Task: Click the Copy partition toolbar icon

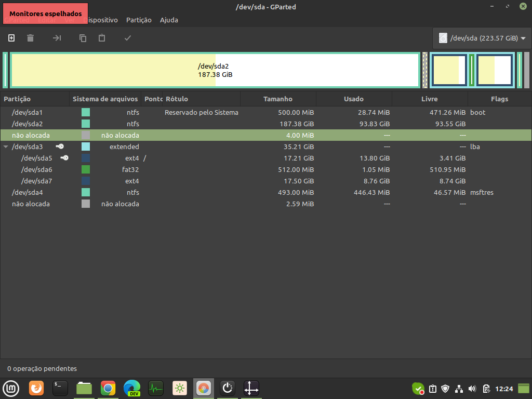Action: [x=83, y=38]
